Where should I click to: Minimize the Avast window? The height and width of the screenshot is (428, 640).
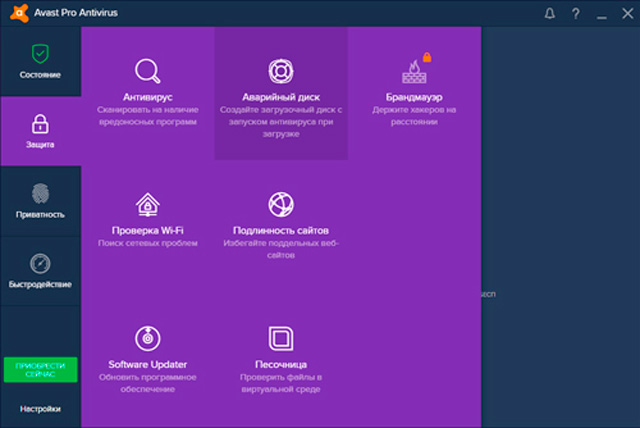click(601, 18)
